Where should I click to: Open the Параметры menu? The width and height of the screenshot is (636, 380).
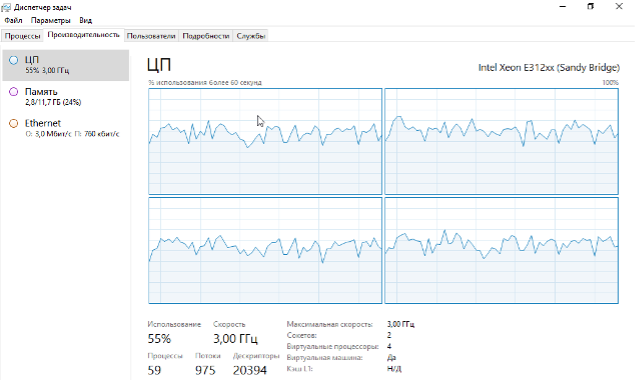(x=51, y=20)
